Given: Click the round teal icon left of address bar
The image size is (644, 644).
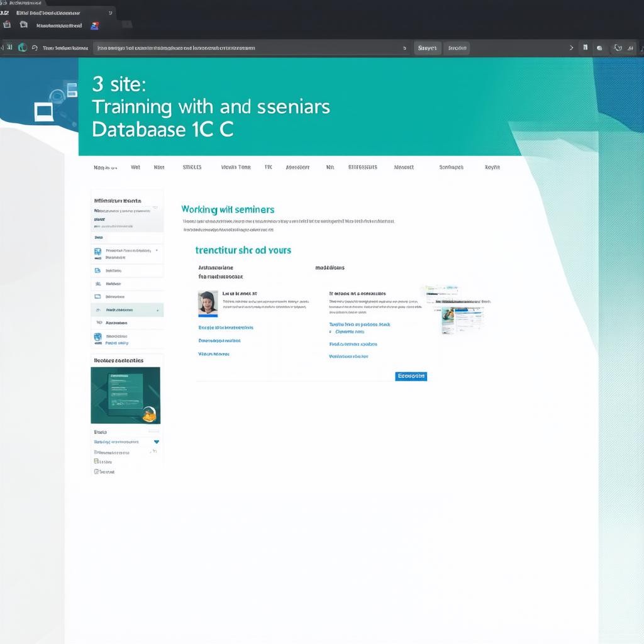Looking at the screenshot, I should (23, 47).
